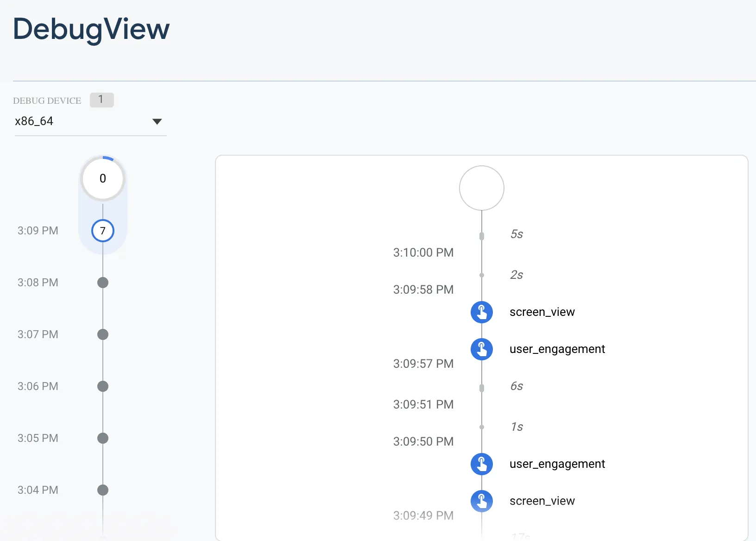Select the 3:09 PM minute bubble showing 7
This screenshot has height=541, width=756.
click(103, 231)
